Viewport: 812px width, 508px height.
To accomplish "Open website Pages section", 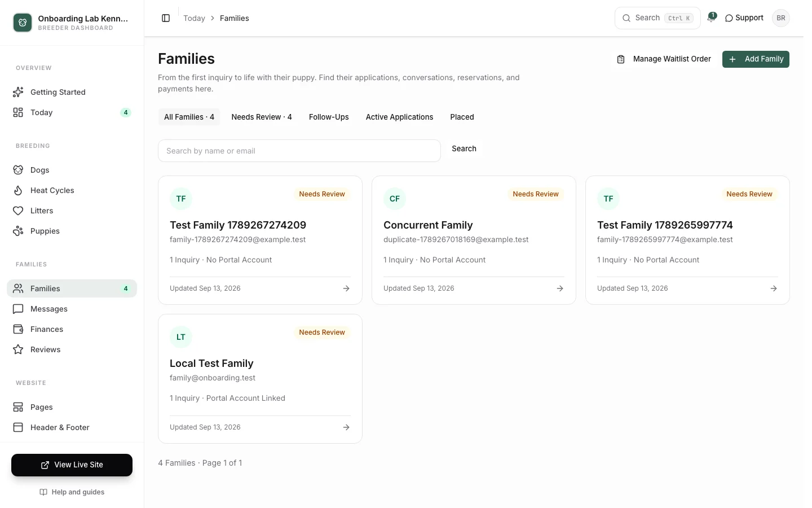I will [x=72, y=407].
